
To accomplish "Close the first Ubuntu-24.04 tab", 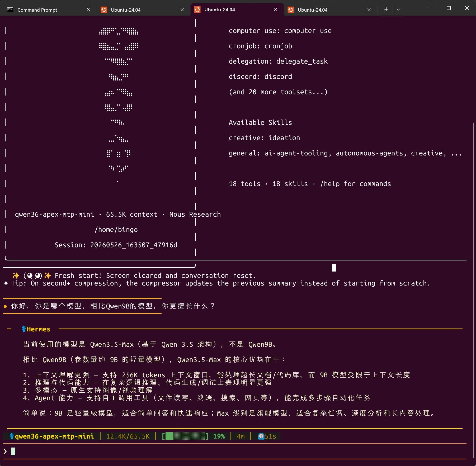I will (x=182, y=10).
